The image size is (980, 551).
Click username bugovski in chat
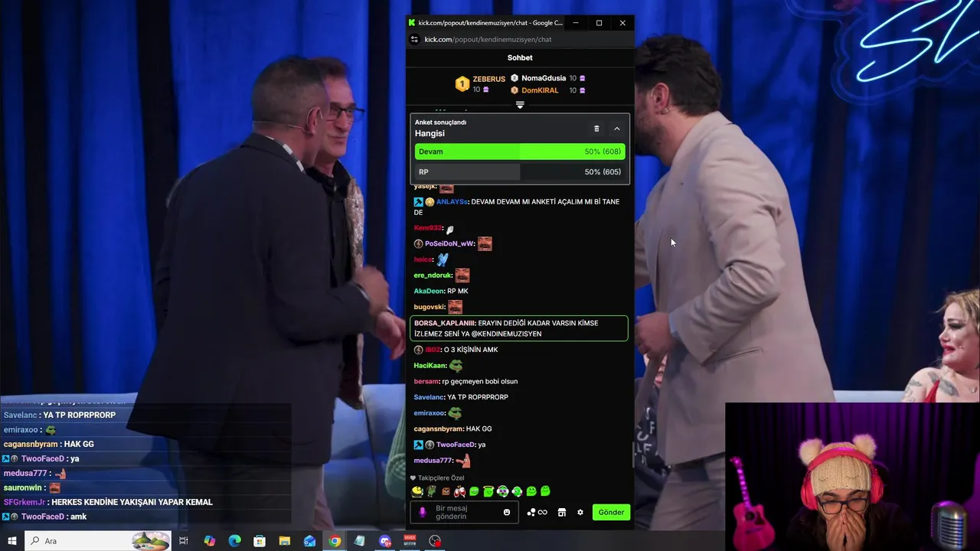point(429,307)
